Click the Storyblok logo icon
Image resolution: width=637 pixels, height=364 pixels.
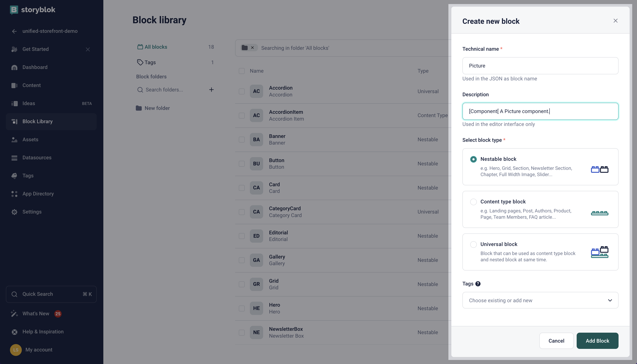(x=14, y=10)
